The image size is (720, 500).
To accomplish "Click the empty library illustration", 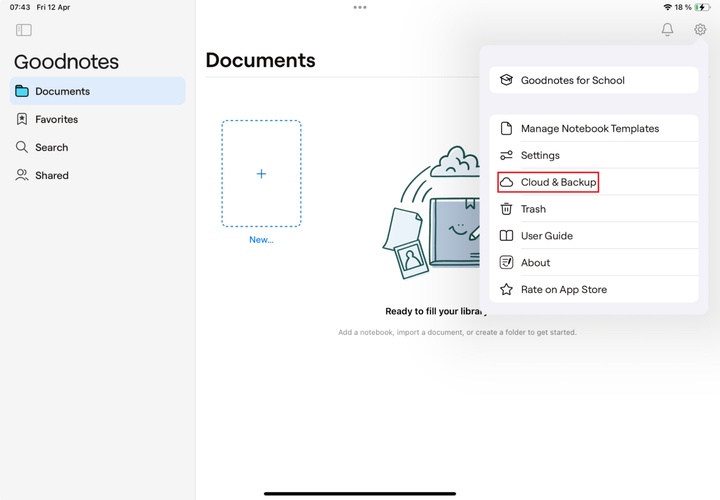I will point(431,213).
